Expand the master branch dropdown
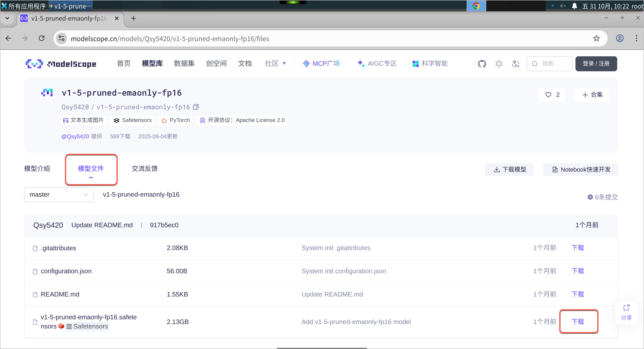 [59, 195]
